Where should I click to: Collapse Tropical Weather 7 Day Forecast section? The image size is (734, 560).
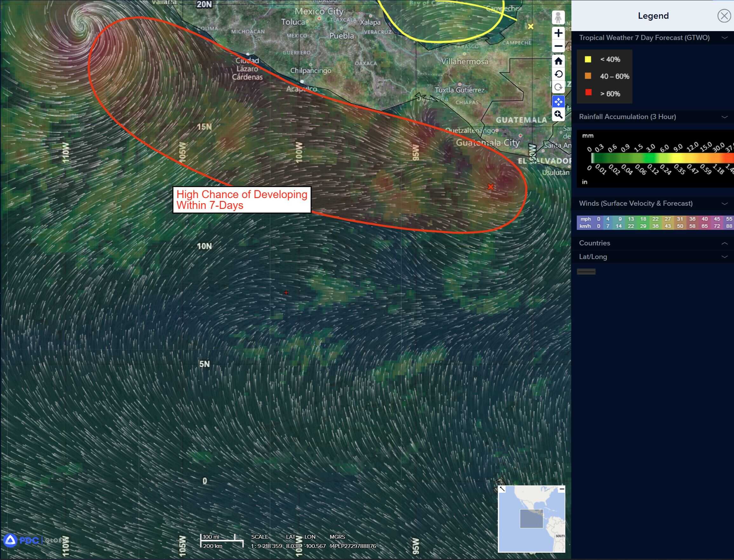[x=724, y=38]
